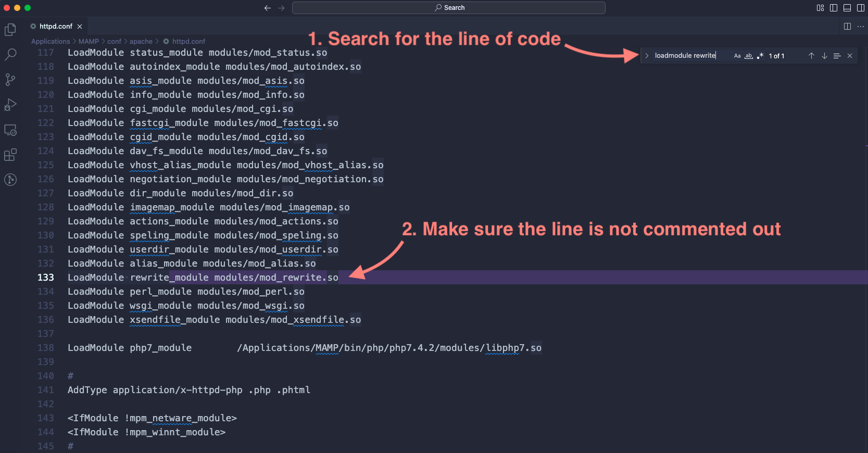Click the 1 of 1 match count
This screenshot has width=868, height=453.
(x=776, y=56)
